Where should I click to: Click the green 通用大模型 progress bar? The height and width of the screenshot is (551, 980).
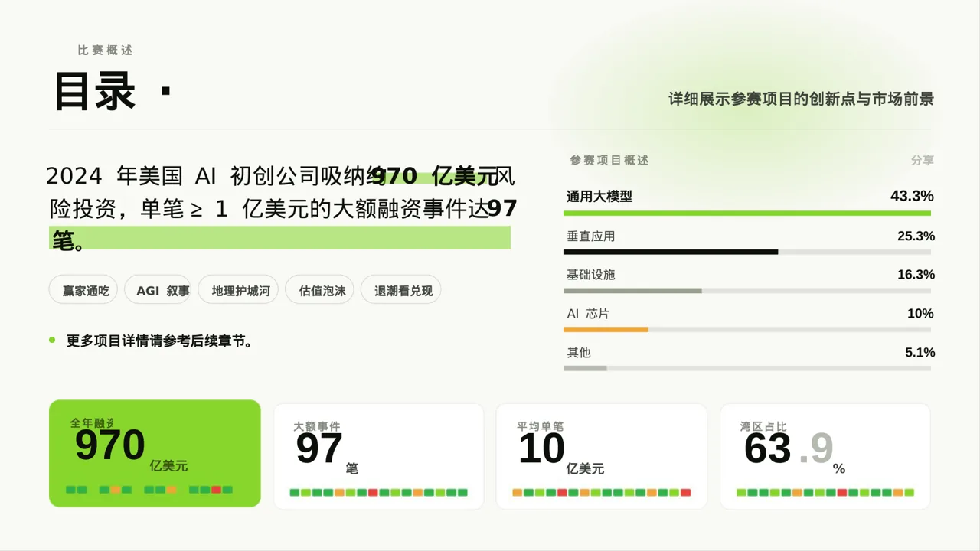[747, 213]
